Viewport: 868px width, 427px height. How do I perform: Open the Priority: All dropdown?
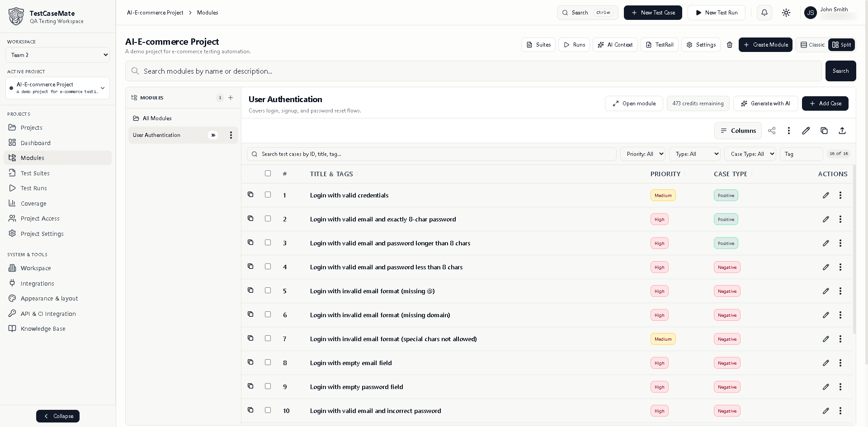(x=643, y=154)
